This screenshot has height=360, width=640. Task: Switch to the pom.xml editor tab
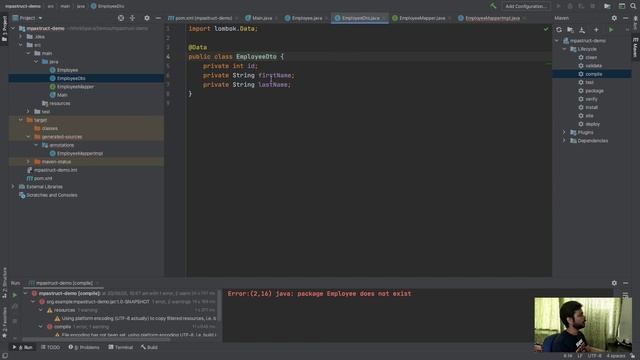point(200,18)
